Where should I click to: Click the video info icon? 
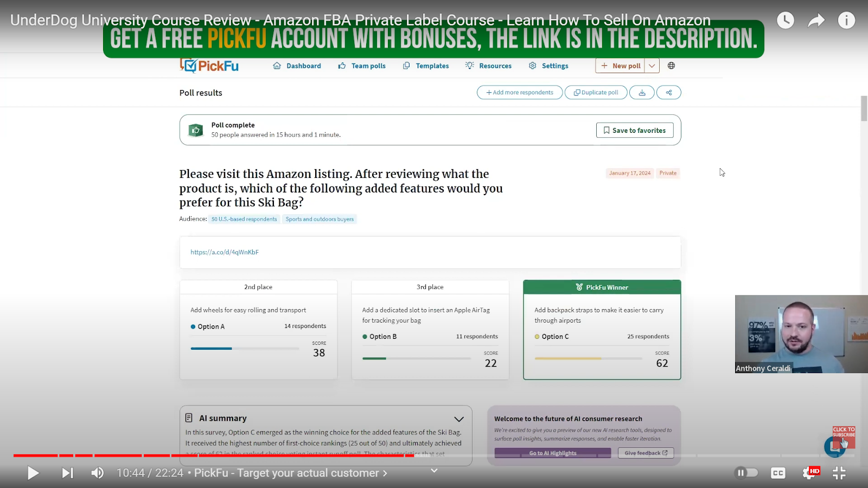(x=846, y=21)
